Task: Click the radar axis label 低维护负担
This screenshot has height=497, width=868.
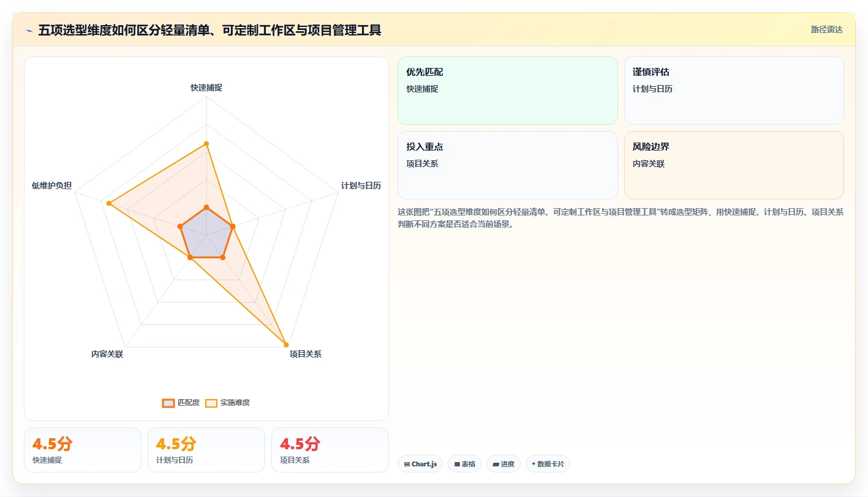Action: point(51,185)
